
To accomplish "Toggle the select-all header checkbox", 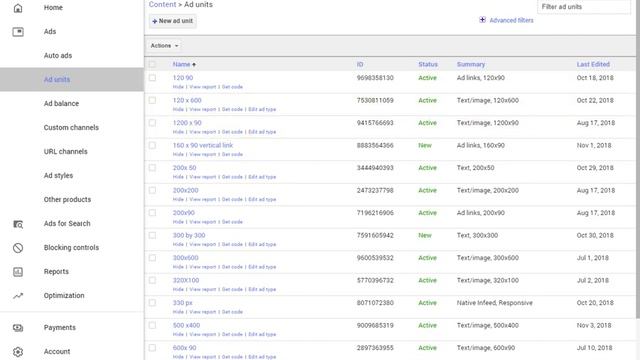I will 152,64.
